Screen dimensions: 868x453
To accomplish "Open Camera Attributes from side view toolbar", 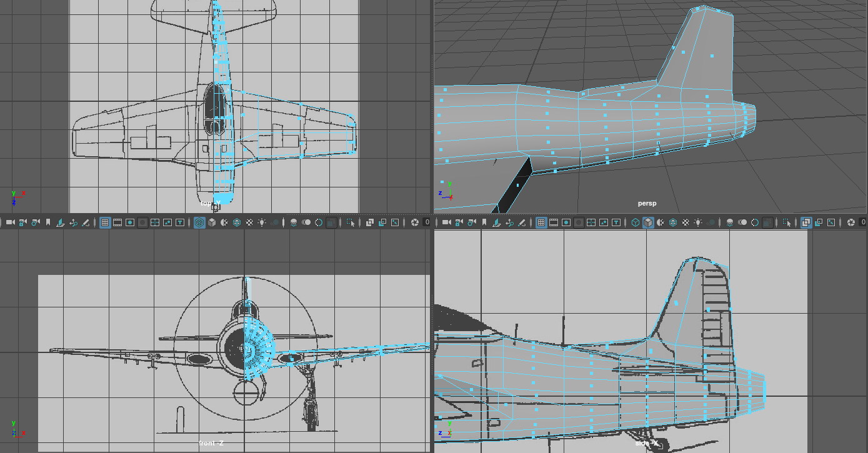I will [472, 222].
